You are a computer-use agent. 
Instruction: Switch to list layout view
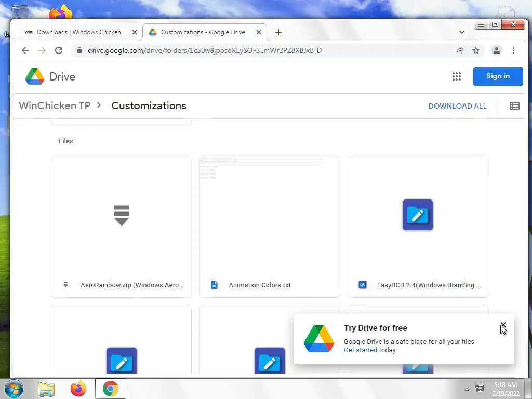(x=514, y=106)
